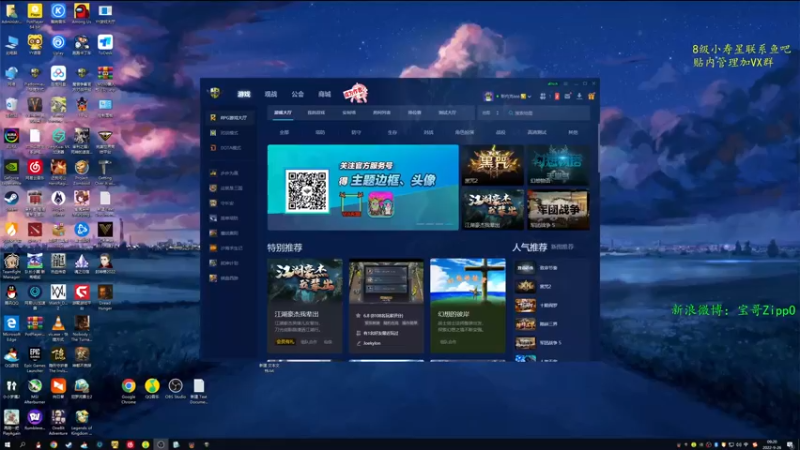
Task: Click the search box in the game lobby
Action: point(547,113)
